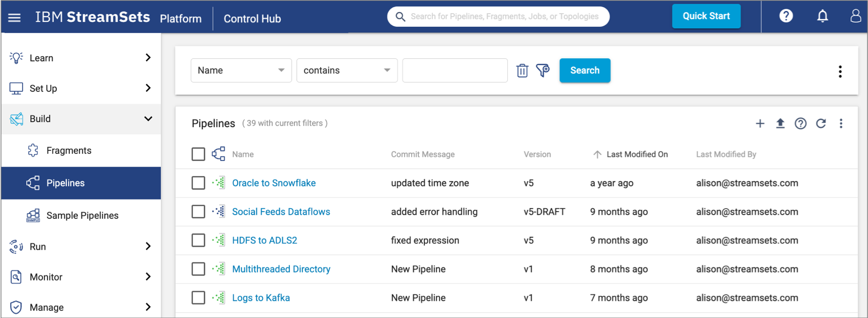Open the Name filter field dropdown

(241, 70)
